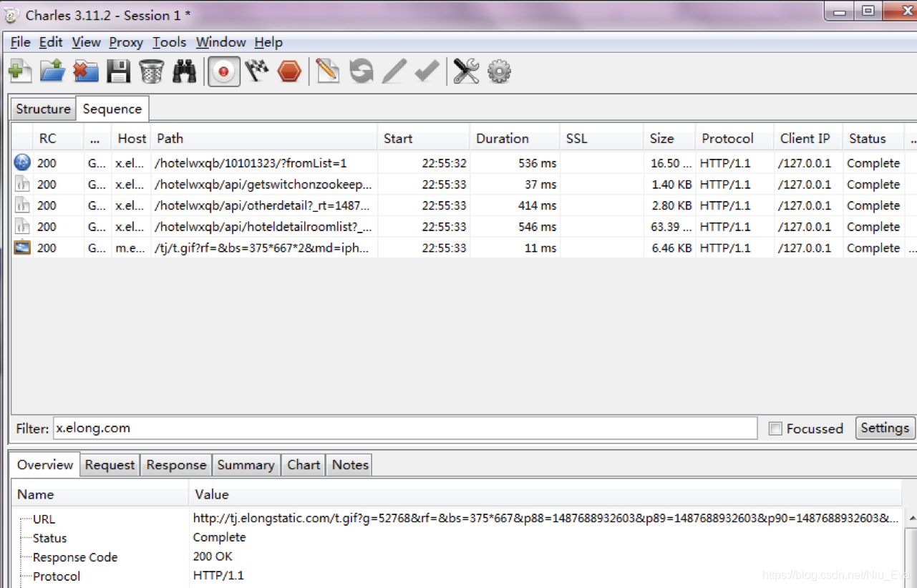Click the document icon of the otherdetail row

(x=22, y=205)
